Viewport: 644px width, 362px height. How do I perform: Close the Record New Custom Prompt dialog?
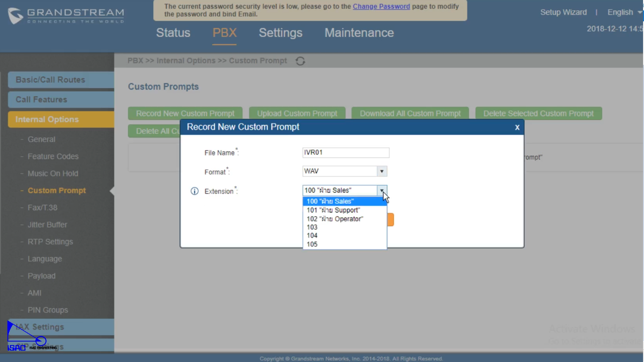pyautogui.click(x=517, y=127)
